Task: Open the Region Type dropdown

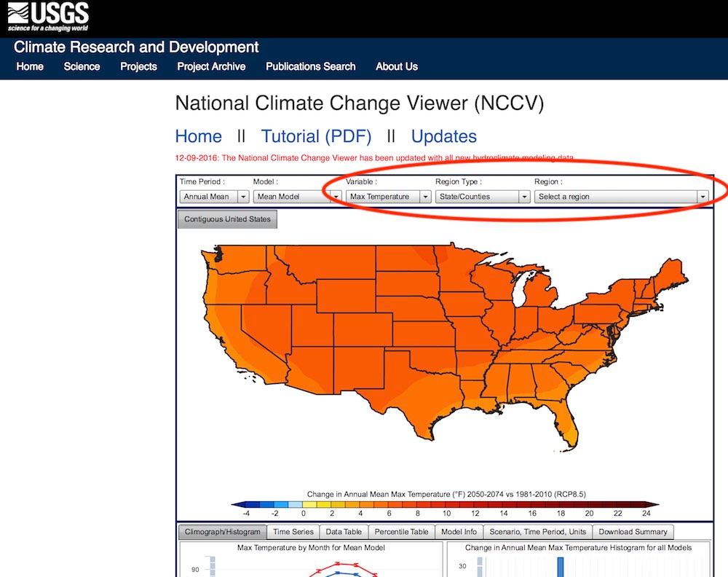Action: click(x=483, y=197)
